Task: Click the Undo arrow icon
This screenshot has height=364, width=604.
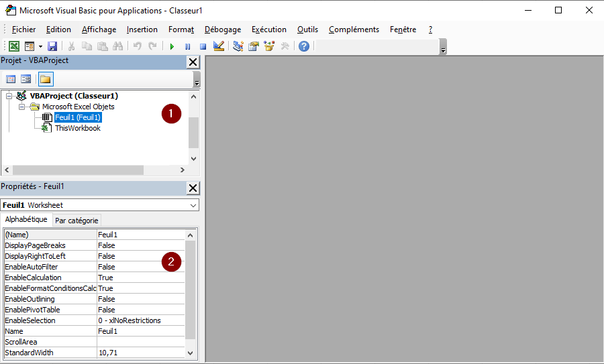Action: (137, 46)
